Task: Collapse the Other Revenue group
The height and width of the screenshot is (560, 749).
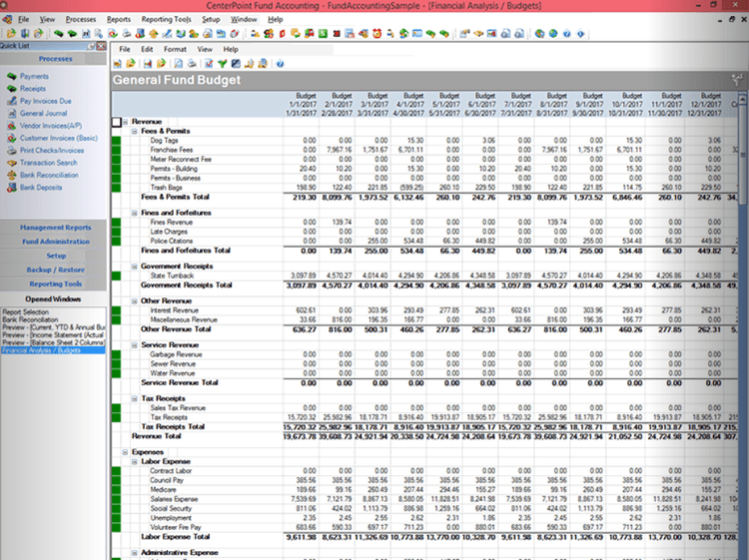Action: point(135,301)
